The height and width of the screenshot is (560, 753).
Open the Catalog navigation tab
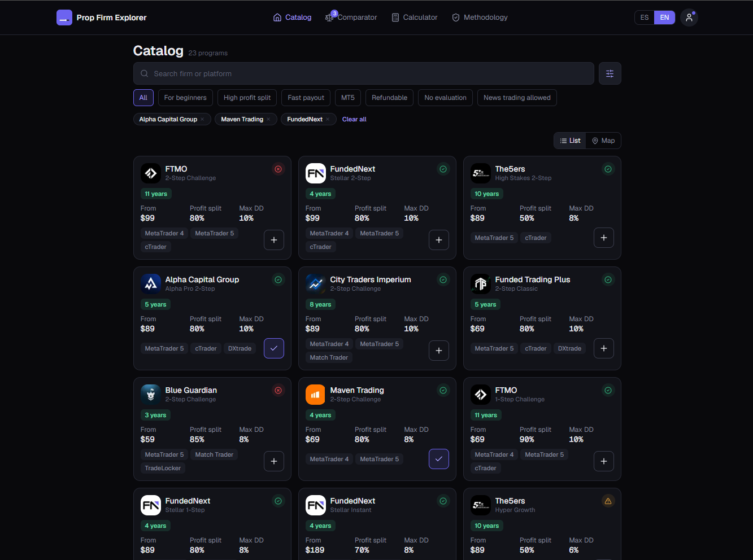(x=292, y=17)
